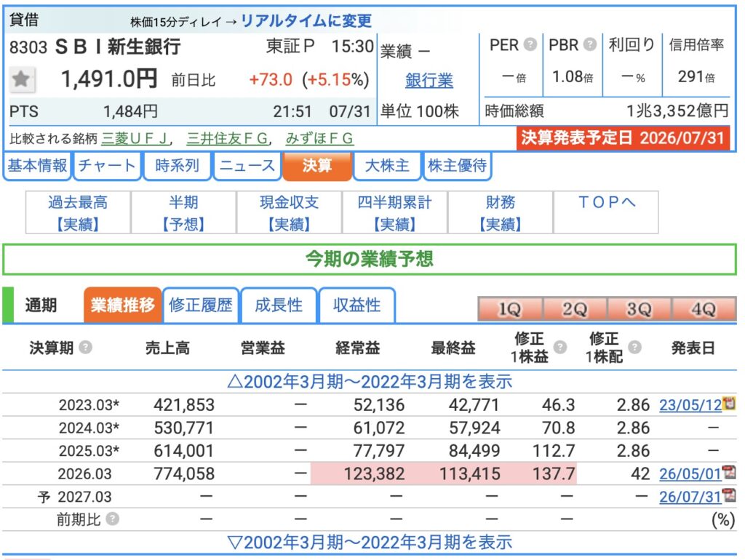
Task: Select 業績推移 sub-tab
Action: 122,305
